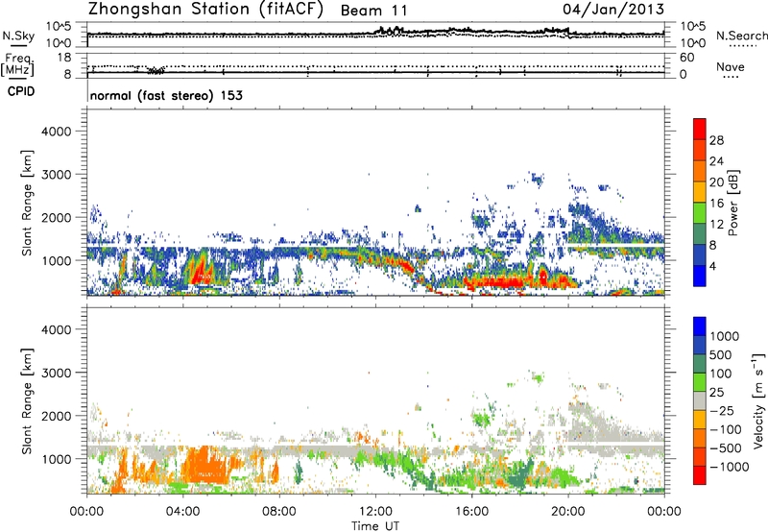Click the 'Velocity [m s-1]' colorbar label
This screenshot has height=532, width=768.
758,400
